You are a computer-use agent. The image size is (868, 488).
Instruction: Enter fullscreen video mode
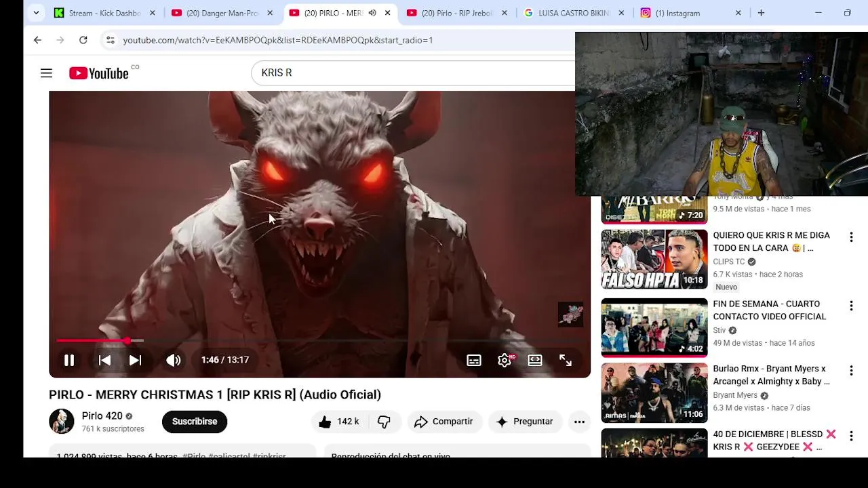[566, 360]
